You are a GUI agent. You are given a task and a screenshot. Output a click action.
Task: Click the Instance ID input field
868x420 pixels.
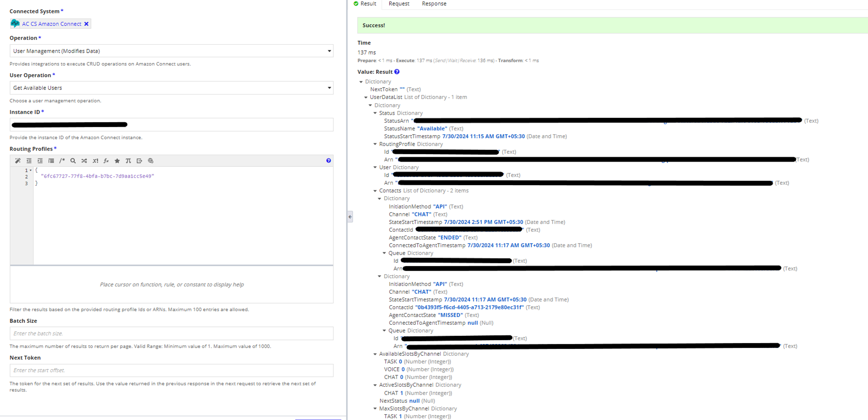172,125
